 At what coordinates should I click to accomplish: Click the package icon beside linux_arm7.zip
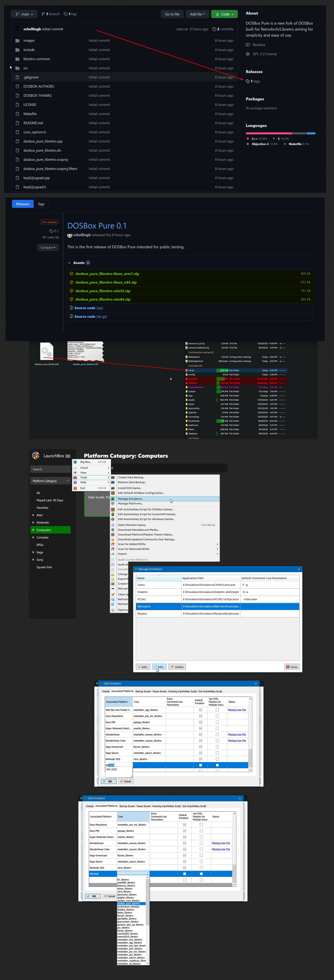pos(71,274)
